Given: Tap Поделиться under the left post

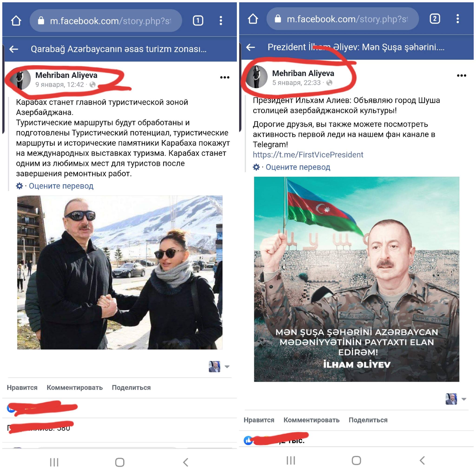Looking at the screenshot, I should (131, 387).
